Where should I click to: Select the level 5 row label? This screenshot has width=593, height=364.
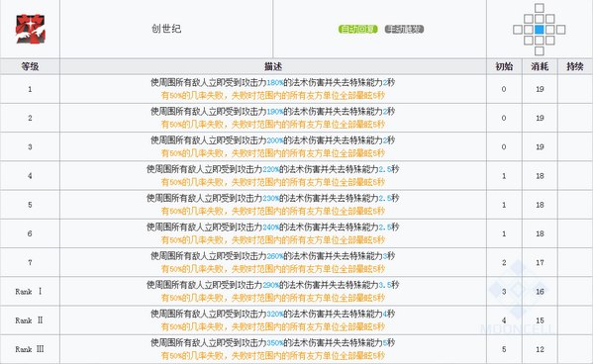point(30,205)
